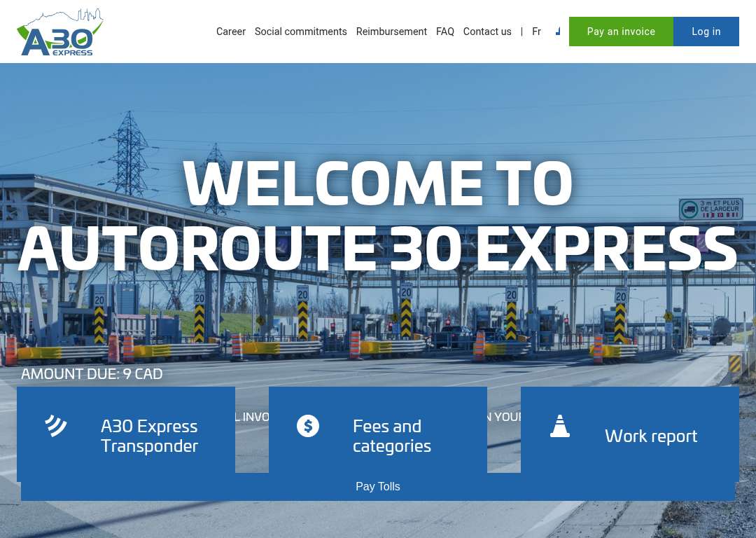Click the traffic cone work icon
This screenshot has height=538, width=756.
point(560,426)
